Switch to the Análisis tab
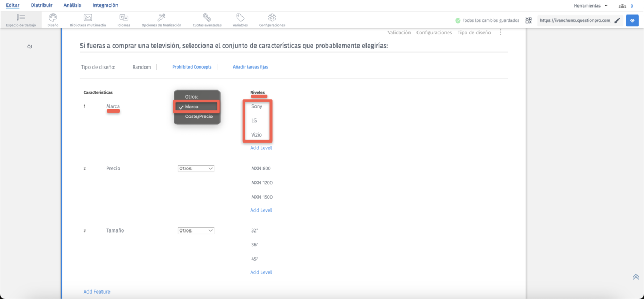This screenshot has height=299, width=644. pos(72,5)
